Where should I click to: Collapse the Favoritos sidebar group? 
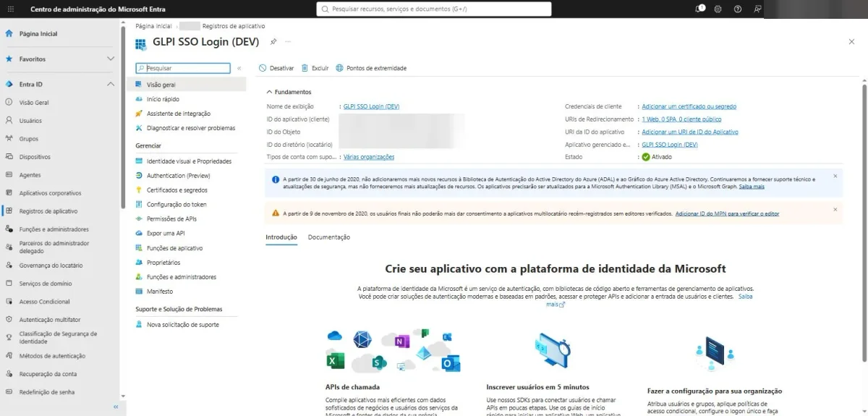[111, 59]
